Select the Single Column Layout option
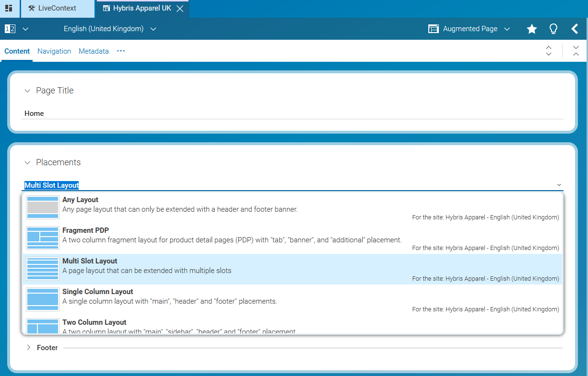Screen dimensions: 588x376 pos(192,296)
